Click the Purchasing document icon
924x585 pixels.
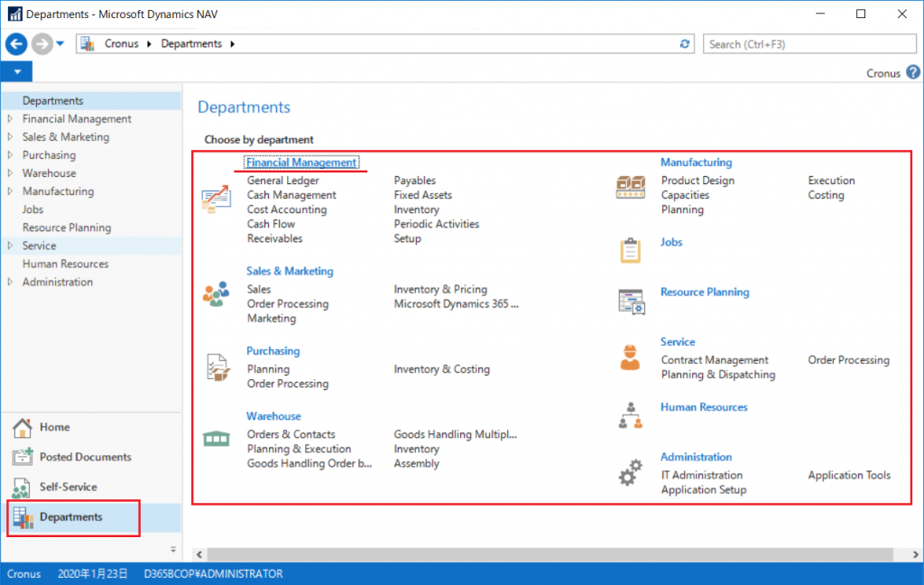[x=217, y=367]
